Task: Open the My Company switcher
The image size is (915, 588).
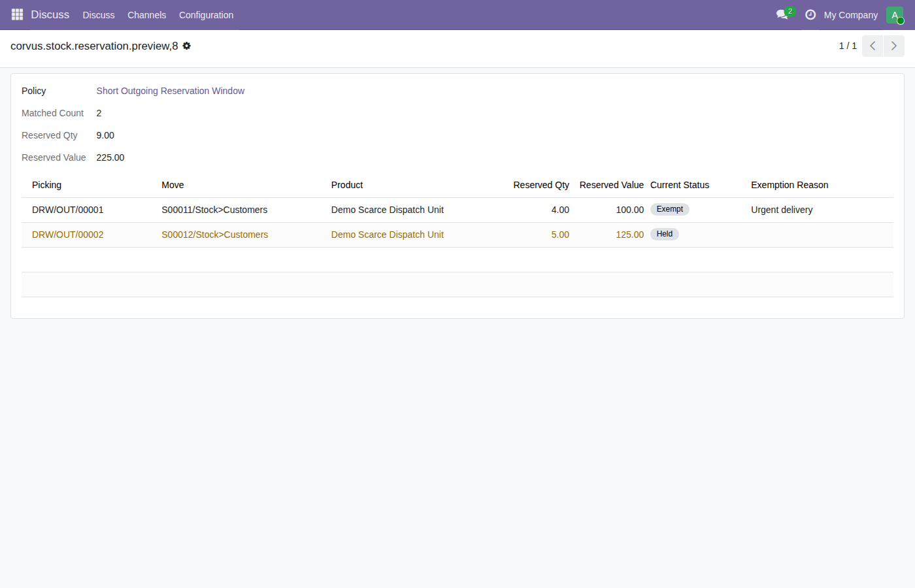Action: coord(851,14)
